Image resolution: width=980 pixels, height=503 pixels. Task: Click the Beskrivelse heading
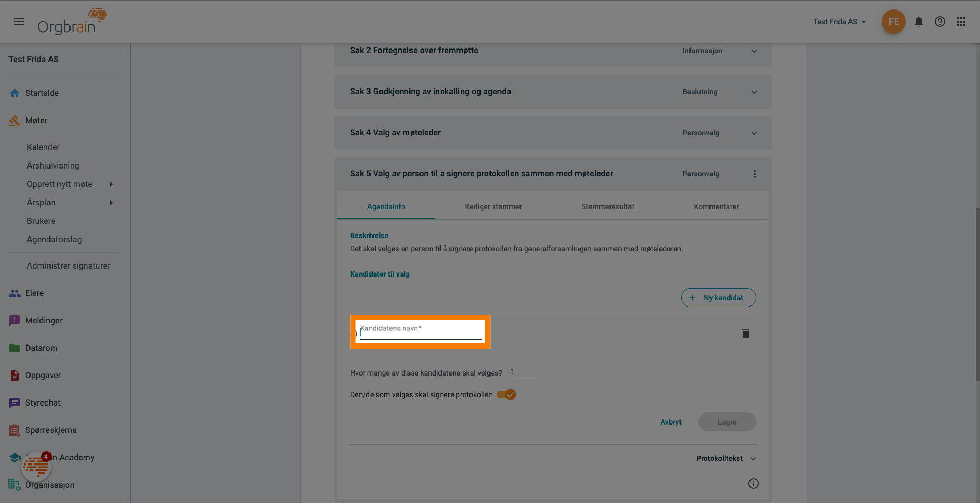[x=369, y=235]
